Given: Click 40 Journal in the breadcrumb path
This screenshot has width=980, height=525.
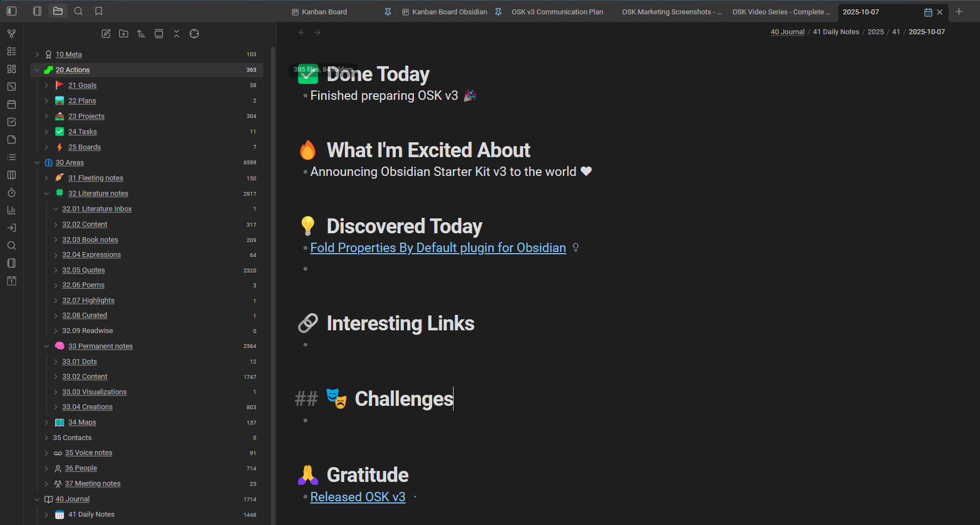Looking at the screenshot, I should (787, 32).
